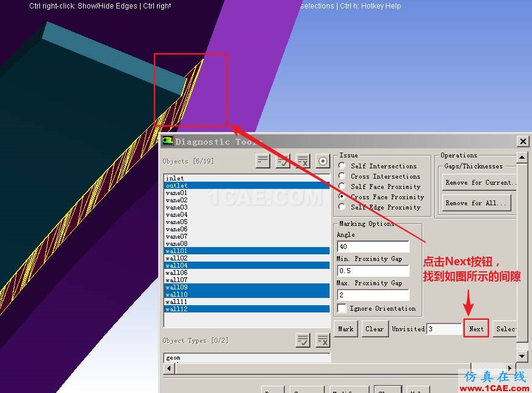Click vertical scrollbar down arrow
This screenshot has height=393, width=532.
522,355
